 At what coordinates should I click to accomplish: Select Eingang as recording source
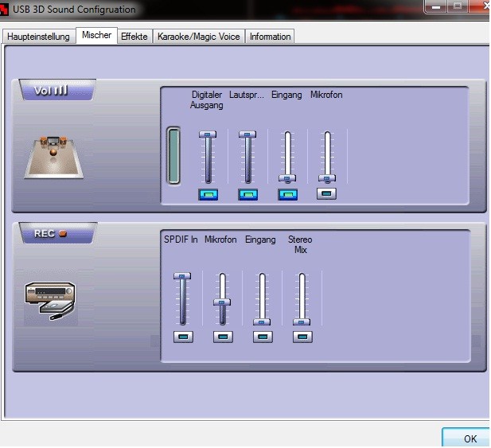pos(263,337)
